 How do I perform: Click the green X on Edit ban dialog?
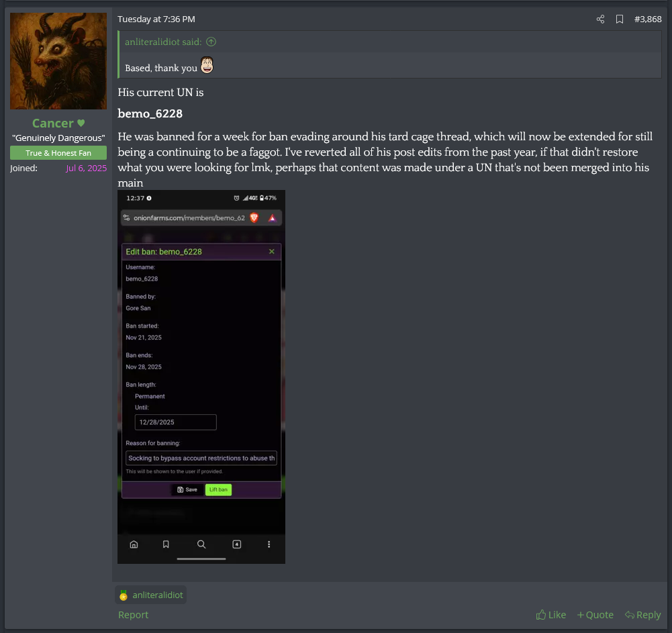[272, 252]
